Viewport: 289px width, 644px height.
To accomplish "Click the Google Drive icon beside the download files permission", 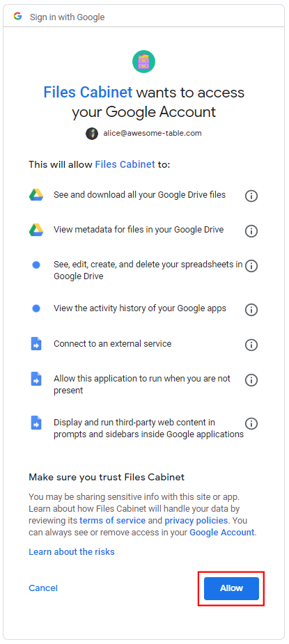I will (36, 195).
